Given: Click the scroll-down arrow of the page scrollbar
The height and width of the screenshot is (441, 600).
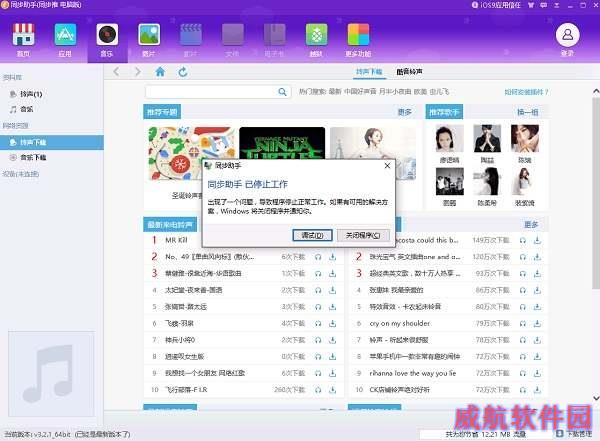Looking at the screenshot, I should (x=596, y=398).
